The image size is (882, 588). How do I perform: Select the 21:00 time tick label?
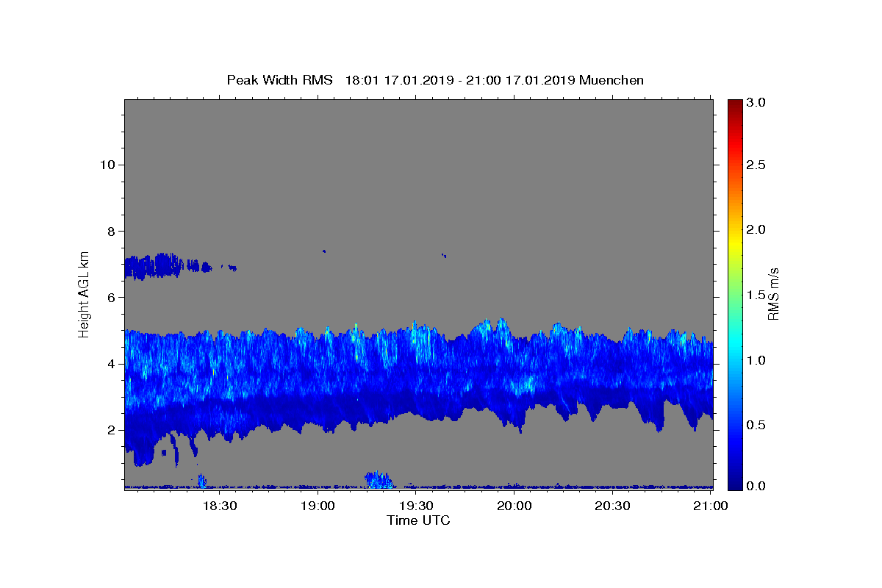[x=711, y=506]
